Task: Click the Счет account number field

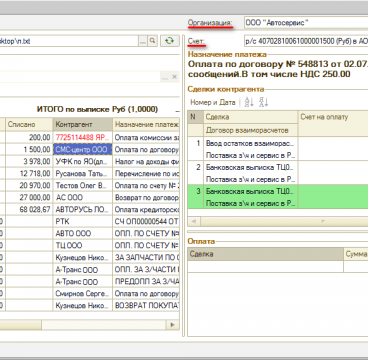Action: [306, 41]
